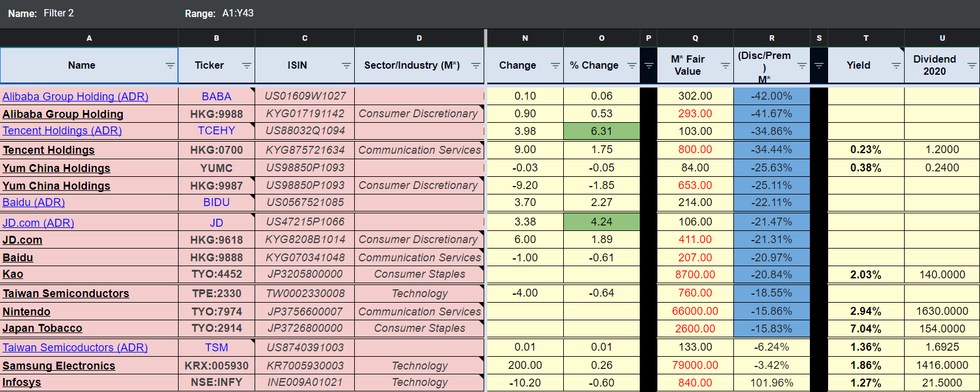The width and height of the screenshot is (980, 392).
Task: Open the Dividend 2020 column filter
Action: tap(972, 66)
